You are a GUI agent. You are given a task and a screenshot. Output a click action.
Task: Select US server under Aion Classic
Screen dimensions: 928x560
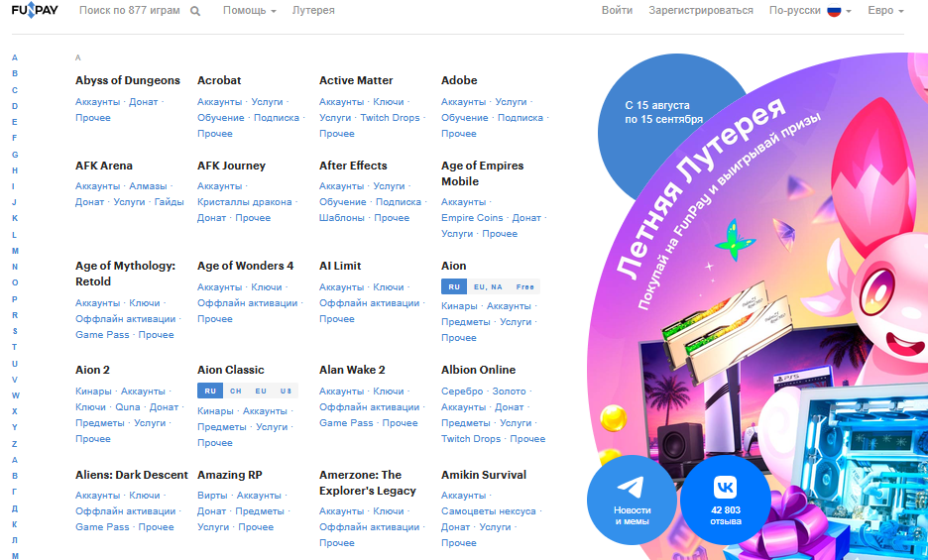coord(286,392)
